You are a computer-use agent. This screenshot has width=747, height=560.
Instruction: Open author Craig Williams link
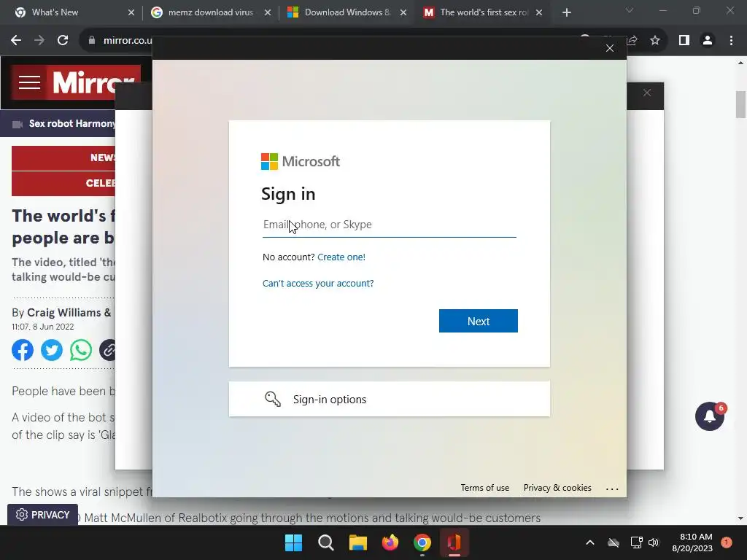[x=64, y=313]
